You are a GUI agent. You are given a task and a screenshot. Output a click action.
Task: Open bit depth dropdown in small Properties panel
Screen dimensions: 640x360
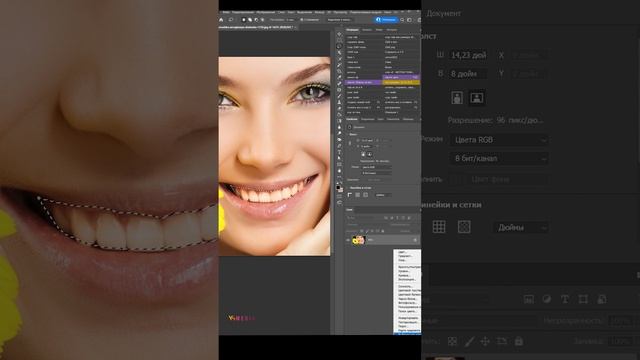point(376,173)
